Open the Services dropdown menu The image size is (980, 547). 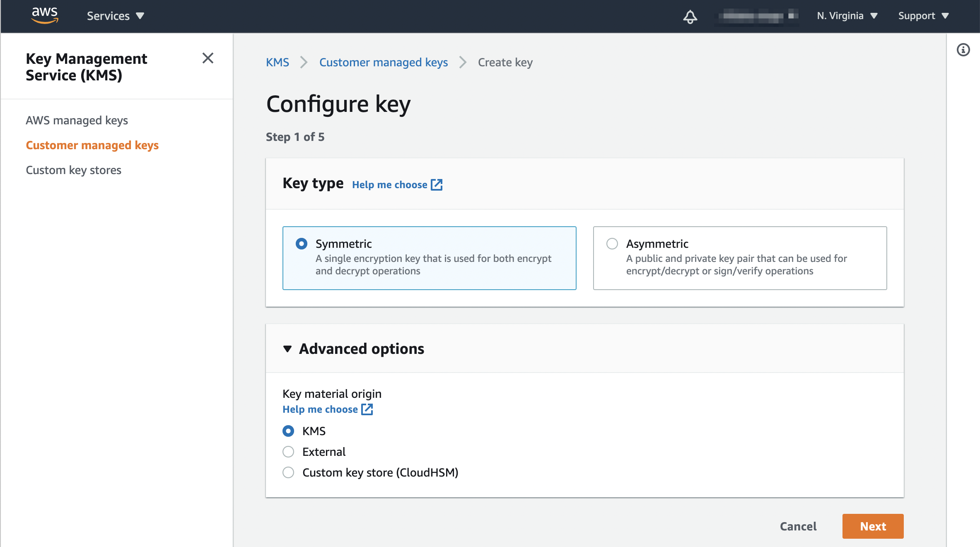click(115, 16)
